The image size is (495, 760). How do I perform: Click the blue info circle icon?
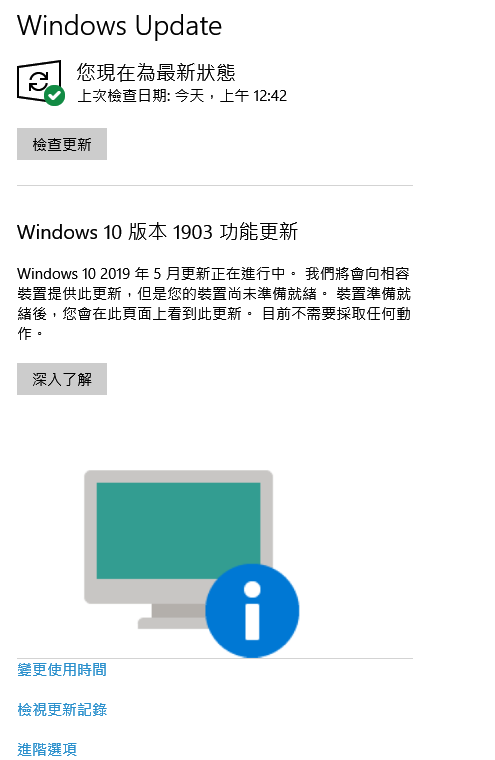click(x=252, y=611)
